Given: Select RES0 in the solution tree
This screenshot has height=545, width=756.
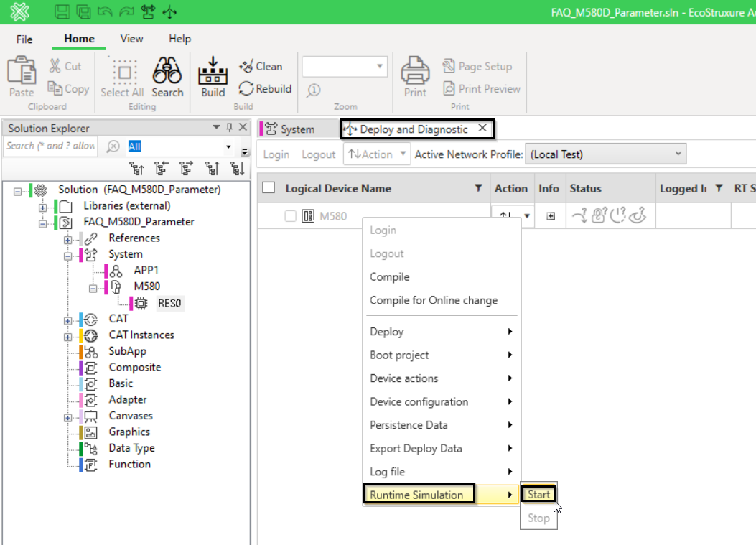Looking at the screenshot, I should [x=169, y=303].
